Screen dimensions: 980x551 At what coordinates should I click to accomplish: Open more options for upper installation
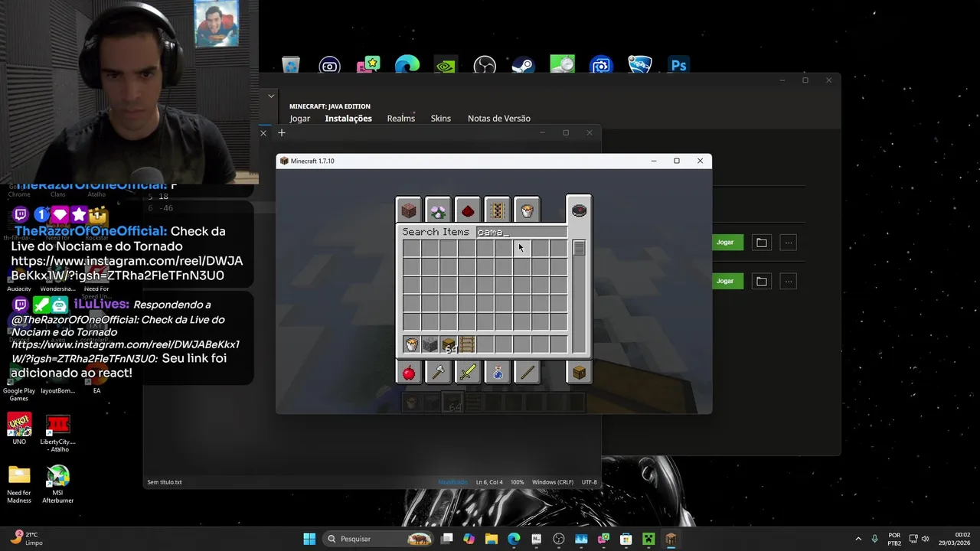click(x=788, y=243)
